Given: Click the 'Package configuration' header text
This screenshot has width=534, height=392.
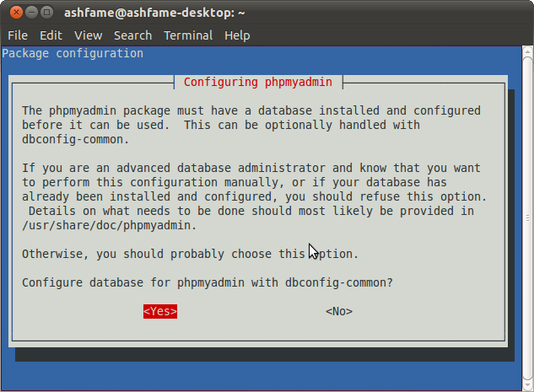Looking at the screenshot, I should pos(73,53).
